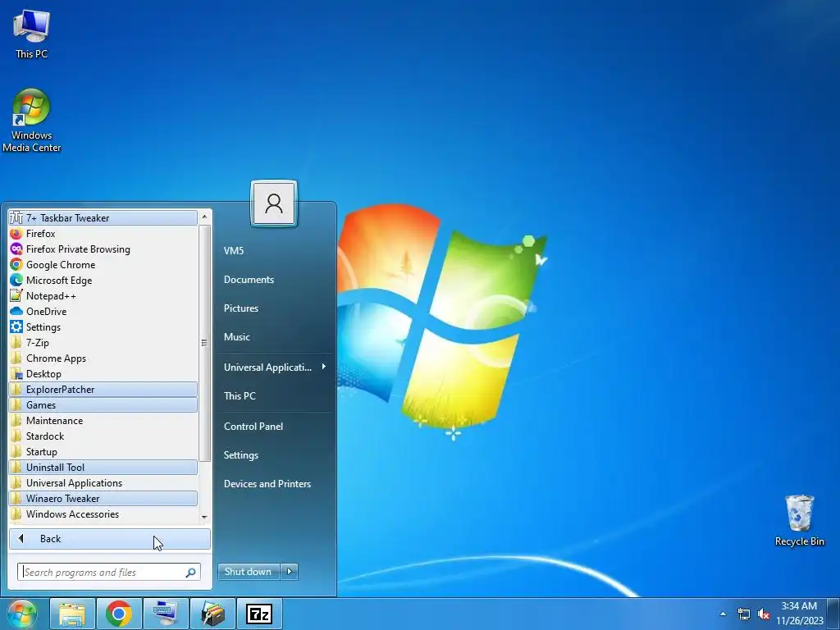Select the This PC desktop icon
This screenshot has width=840, height=630.
coord(32,33)
